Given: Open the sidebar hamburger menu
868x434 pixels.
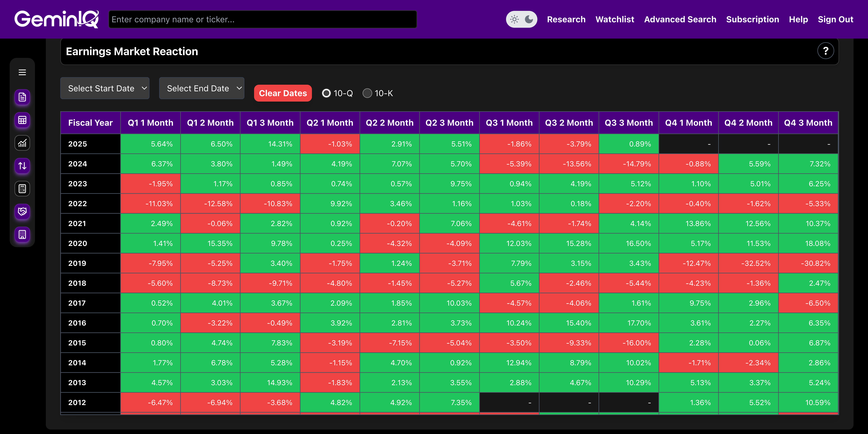Looking at the screenshot, I should pos(22,72).
